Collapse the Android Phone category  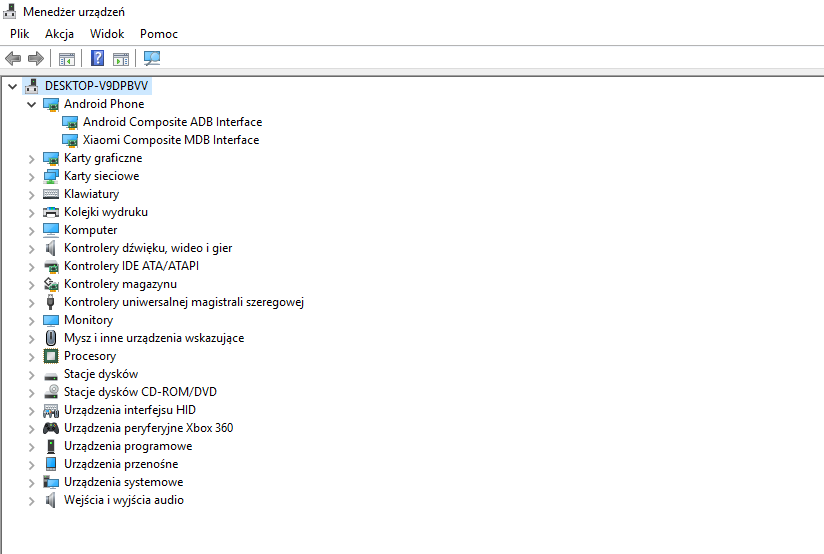tap(32, 104)
